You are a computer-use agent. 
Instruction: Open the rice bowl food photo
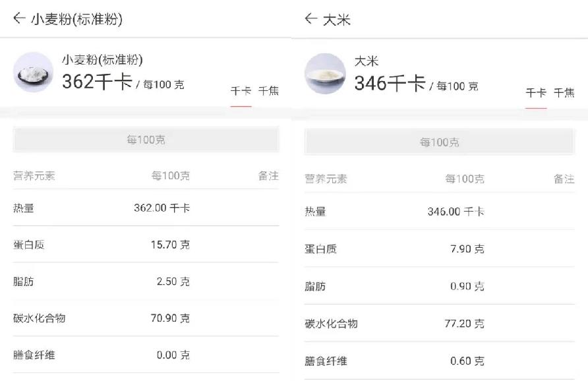point(326,74)
